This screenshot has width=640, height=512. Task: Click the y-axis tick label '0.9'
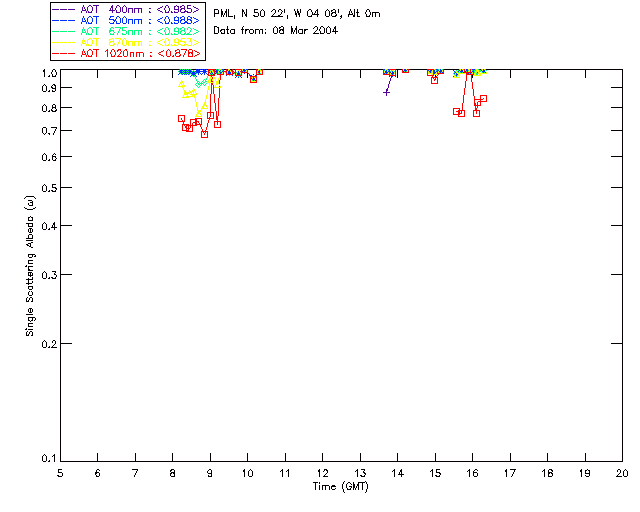tap(49, 88)
